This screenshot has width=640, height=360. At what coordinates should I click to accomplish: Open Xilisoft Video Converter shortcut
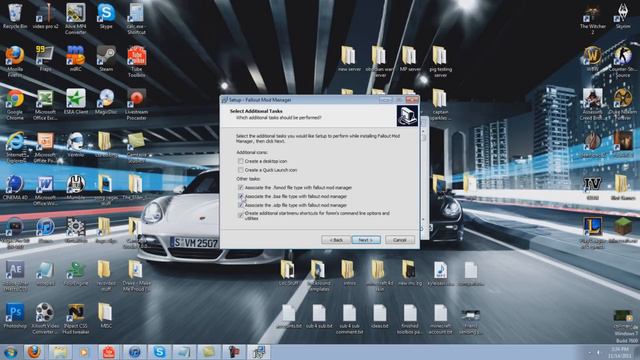click(x=45, y=318)
